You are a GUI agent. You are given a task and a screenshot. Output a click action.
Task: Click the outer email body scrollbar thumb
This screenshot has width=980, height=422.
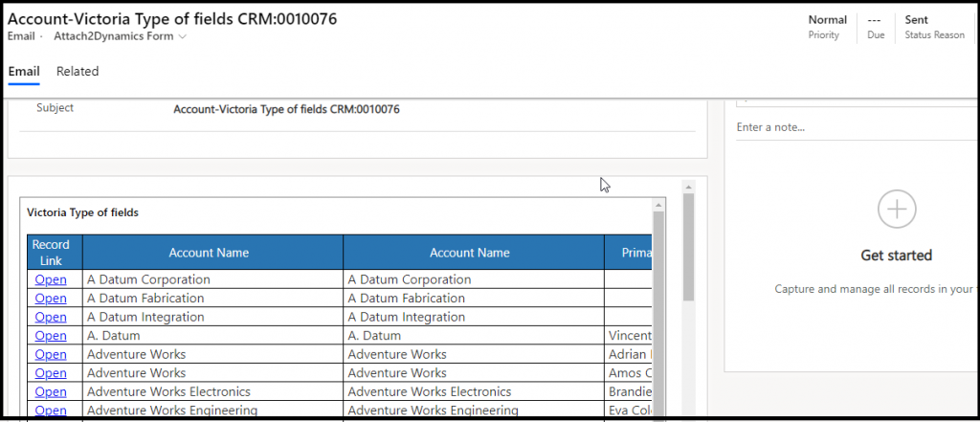click(x=689, y=247)
